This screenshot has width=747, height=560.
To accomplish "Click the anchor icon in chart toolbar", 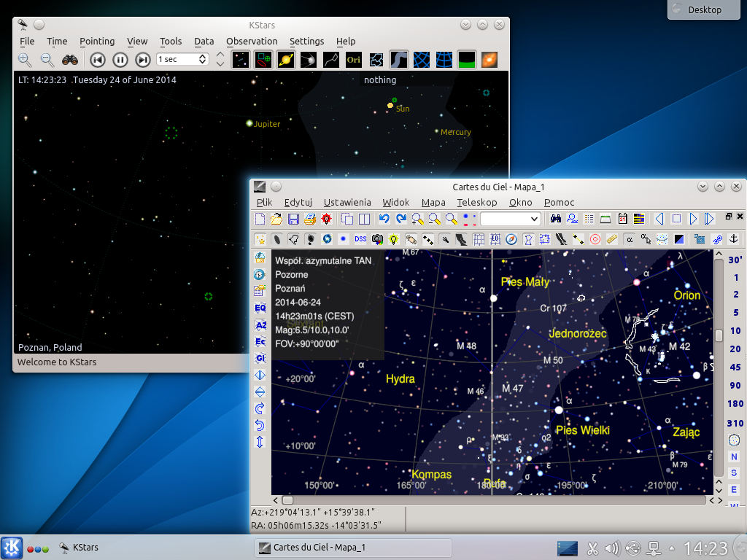I will pyautogui.click(x=734, y=239).
